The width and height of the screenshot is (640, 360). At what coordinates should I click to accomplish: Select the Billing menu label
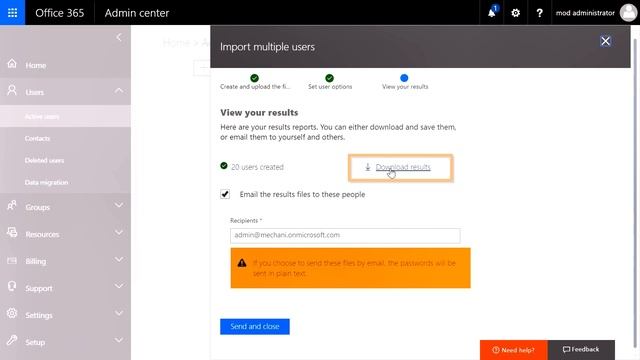click(x=36, y=261)
